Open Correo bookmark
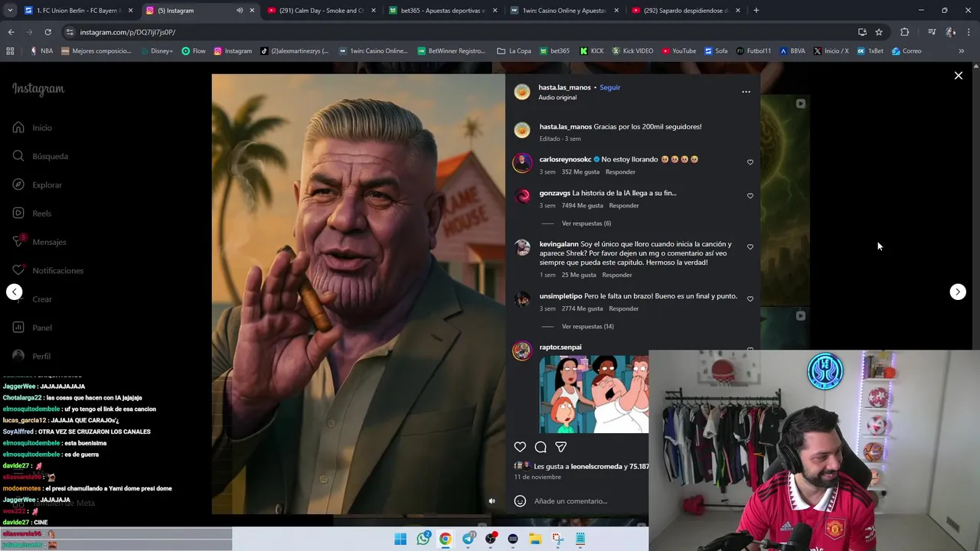Image resolution: width=980 pixels, height=551 pixels. click(906, 51)
